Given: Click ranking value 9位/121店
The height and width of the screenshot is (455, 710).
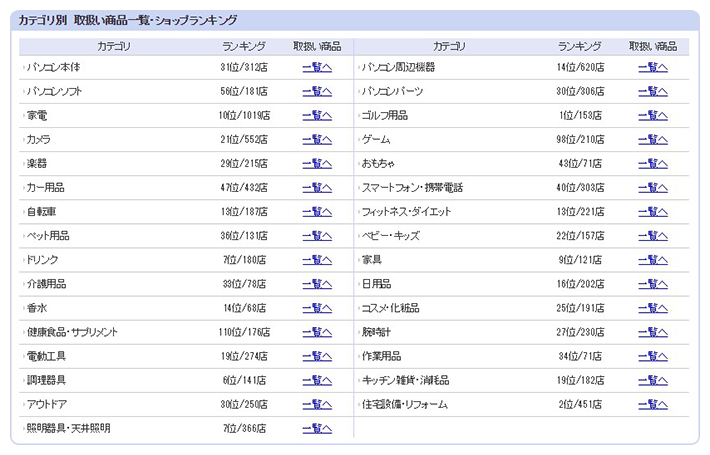Looking at the screenshot, I should point(580,260).
